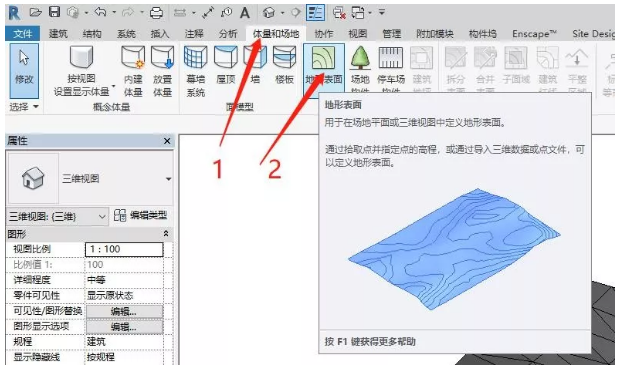This screenshot has width=627, height=376.
Task: Click the 建筑红线 property line tool
Action: 547,69
